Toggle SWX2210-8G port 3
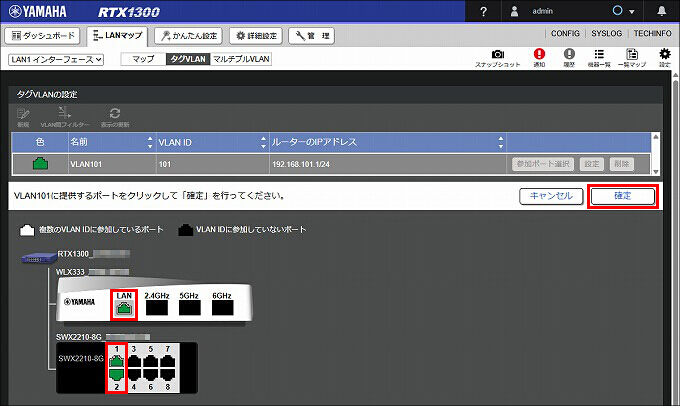 (134, 360)
